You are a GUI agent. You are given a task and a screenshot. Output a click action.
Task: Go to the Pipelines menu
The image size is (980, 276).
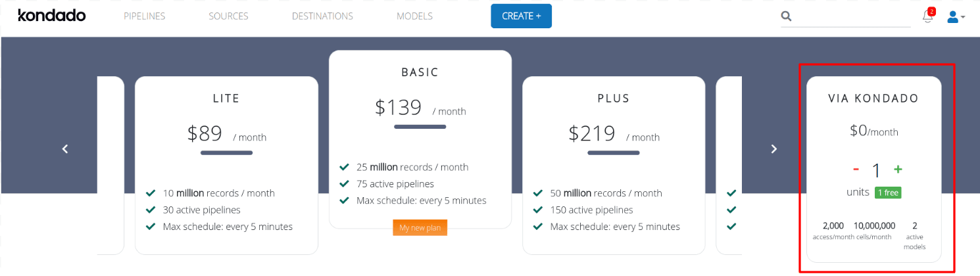(x=144, y=16)
